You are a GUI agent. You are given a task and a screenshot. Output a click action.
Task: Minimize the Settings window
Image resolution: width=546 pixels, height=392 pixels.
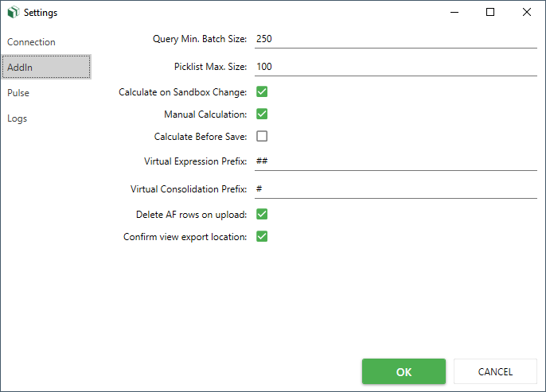(454, 13)
